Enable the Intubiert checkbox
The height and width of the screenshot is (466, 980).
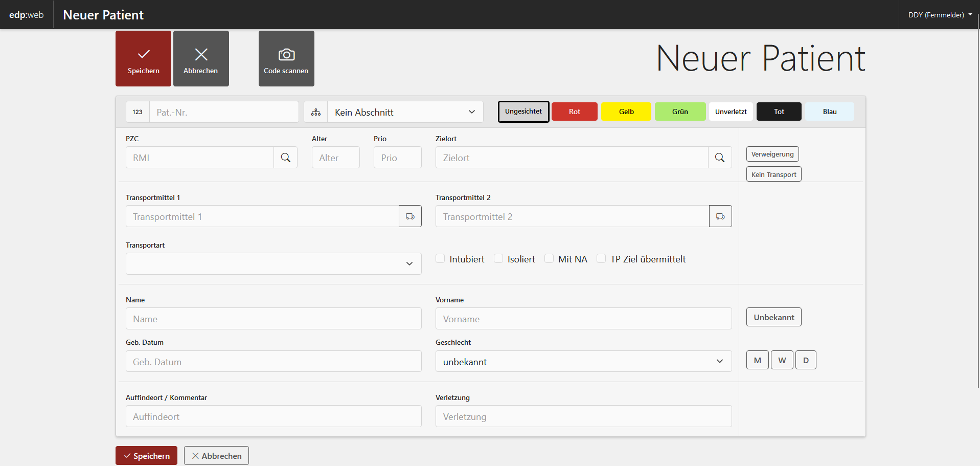click(x=440, y=259)
